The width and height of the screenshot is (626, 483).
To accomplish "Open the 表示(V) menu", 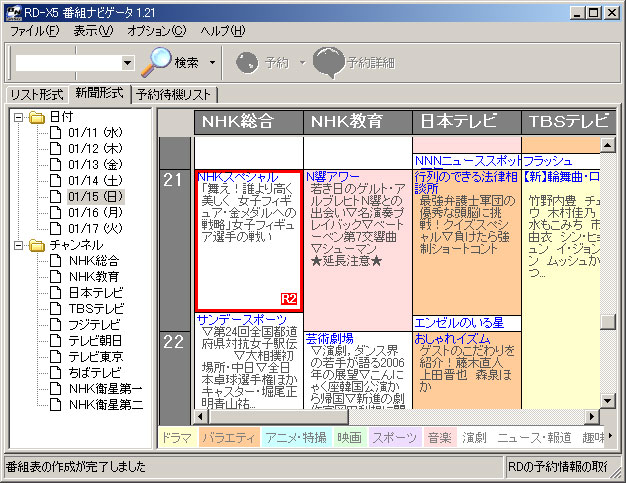I will point(93,31).
